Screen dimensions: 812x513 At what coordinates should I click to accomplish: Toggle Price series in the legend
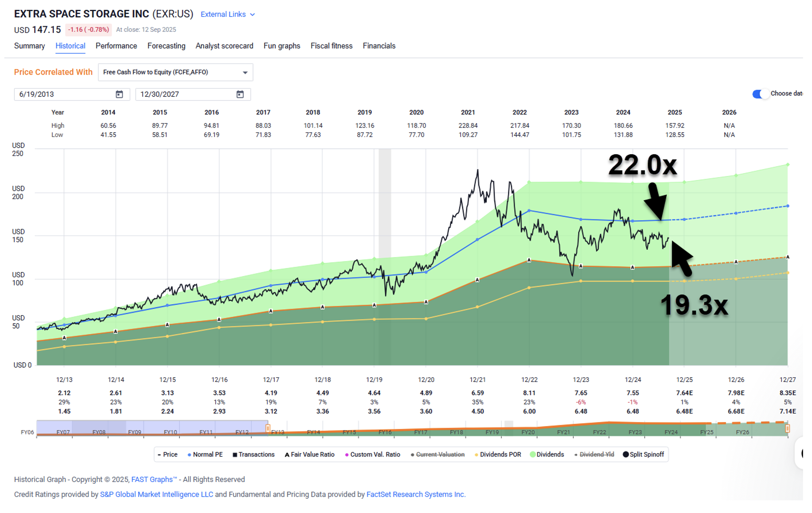168,455
